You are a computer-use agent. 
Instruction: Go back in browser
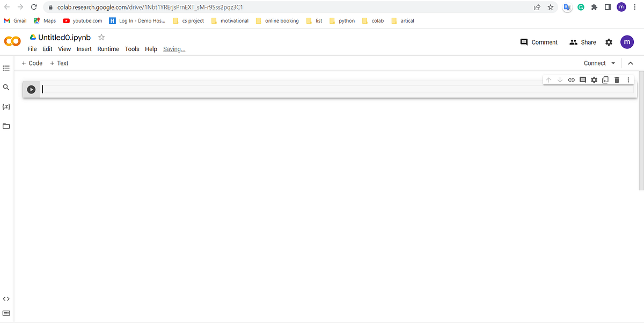(x=7, y=8)
